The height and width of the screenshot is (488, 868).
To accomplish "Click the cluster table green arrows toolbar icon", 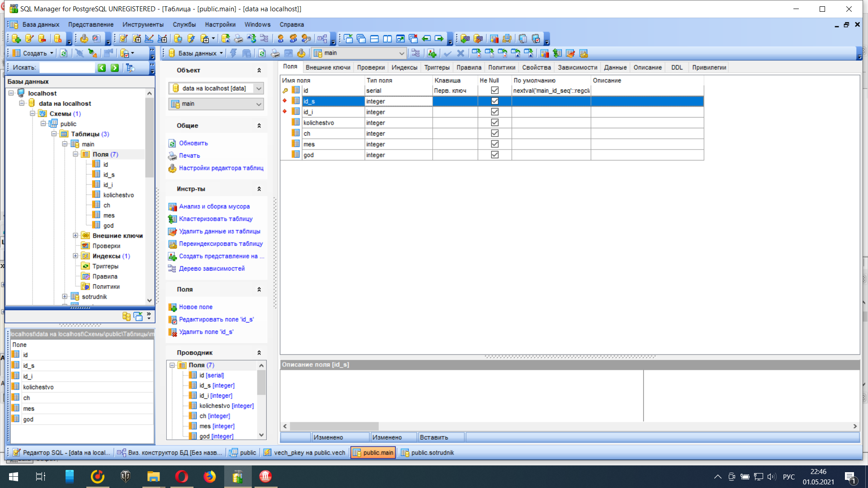I will [557, 53].
